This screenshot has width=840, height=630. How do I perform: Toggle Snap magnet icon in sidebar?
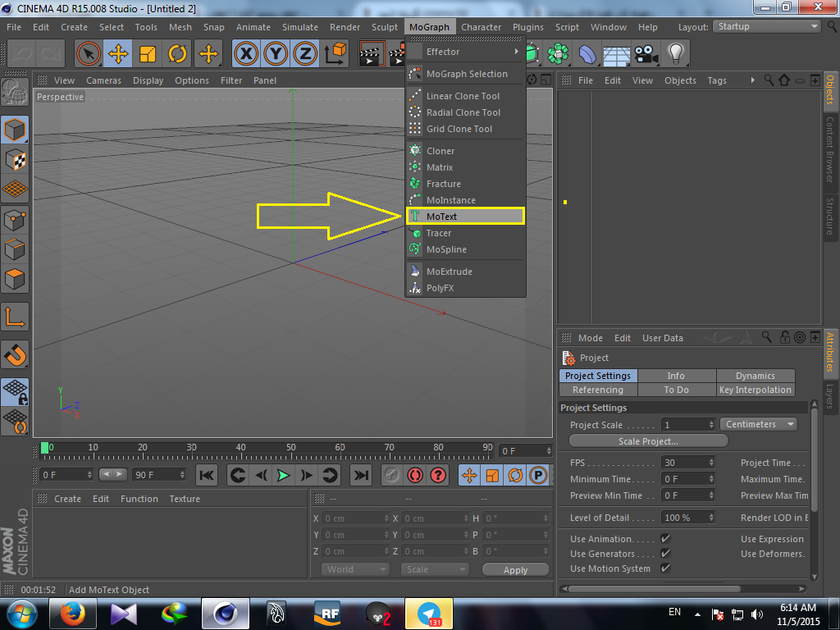point(15,354)
